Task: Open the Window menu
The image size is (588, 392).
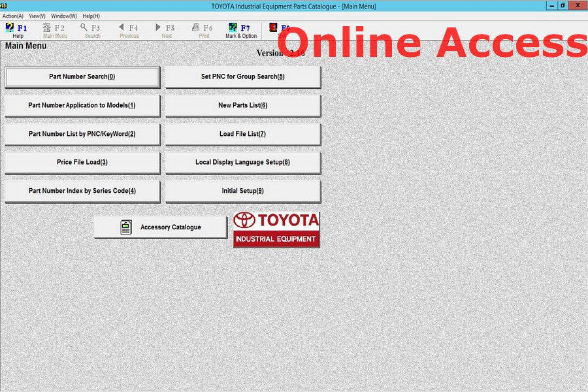Action: (x=63, y=16)
